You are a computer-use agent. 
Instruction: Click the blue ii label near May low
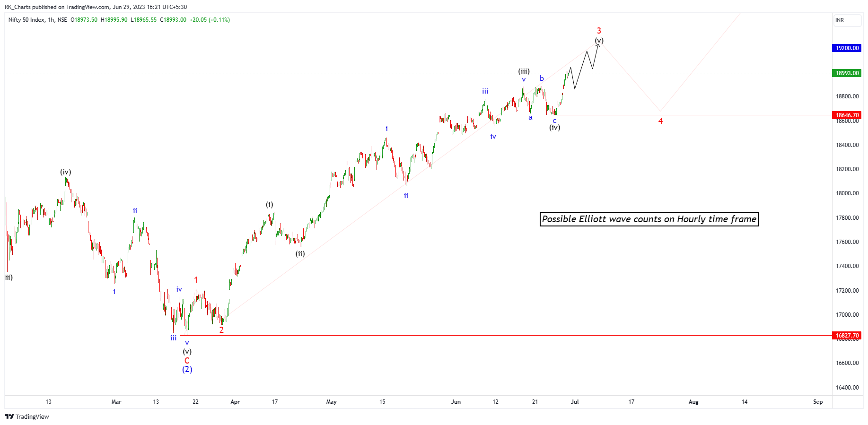(406, 196)
